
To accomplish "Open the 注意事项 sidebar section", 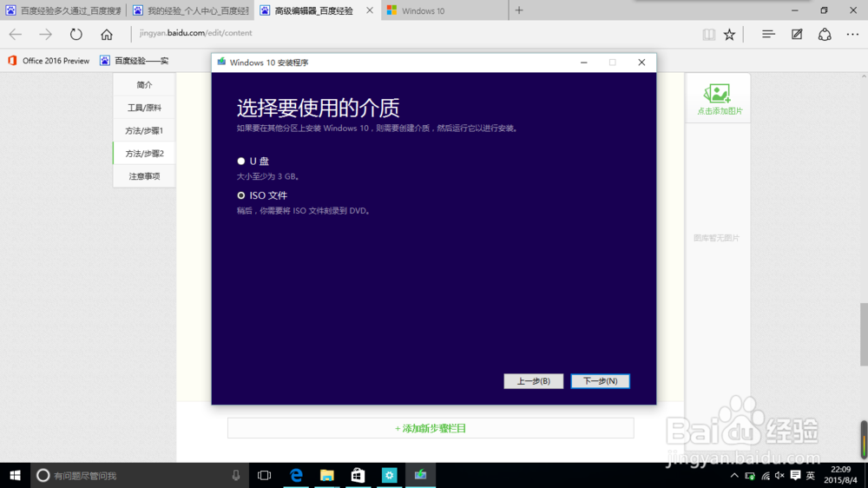I will pyautogui.click(x=144, y=176).
